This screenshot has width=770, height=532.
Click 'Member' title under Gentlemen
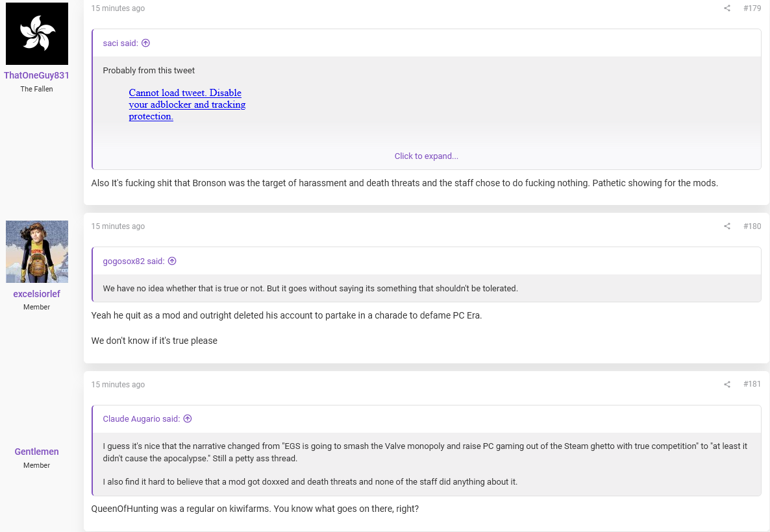37,465
